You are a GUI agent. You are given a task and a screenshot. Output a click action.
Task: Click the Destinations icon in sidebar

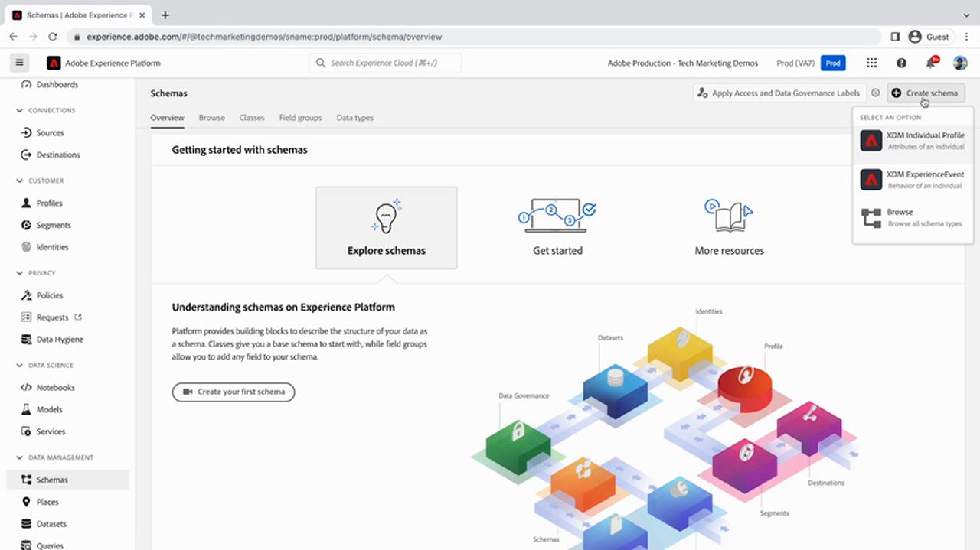point(26,155)
